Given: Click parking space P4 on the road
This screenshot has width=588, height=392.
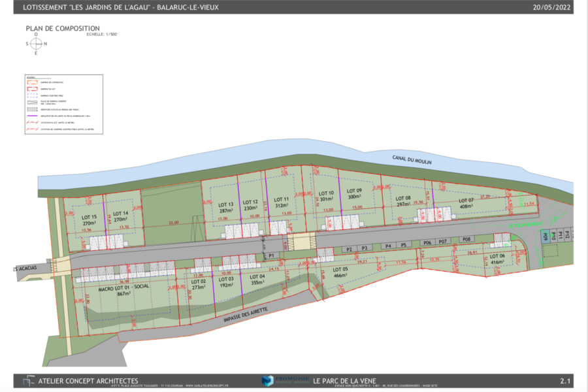Looking at the screenshot, I should pyautogui.click(x=388, y=246).
